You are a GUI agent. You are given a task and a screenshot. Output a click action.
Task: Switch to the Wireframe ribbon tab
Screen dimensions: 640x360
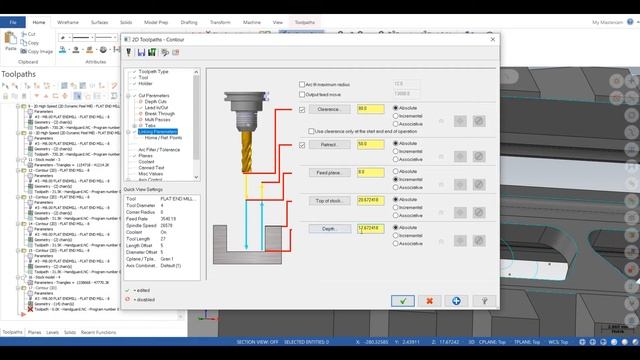click(68, 22)
